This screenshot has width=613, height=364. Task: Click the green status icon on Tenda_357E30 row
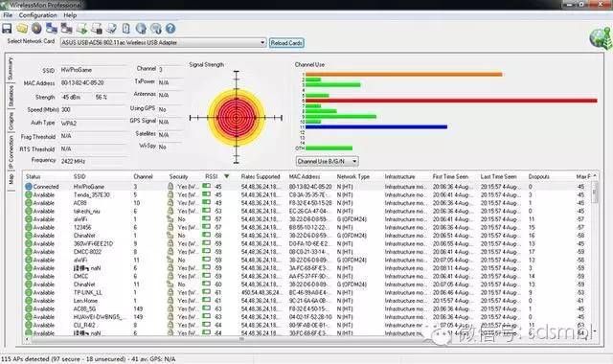[29, 194]
